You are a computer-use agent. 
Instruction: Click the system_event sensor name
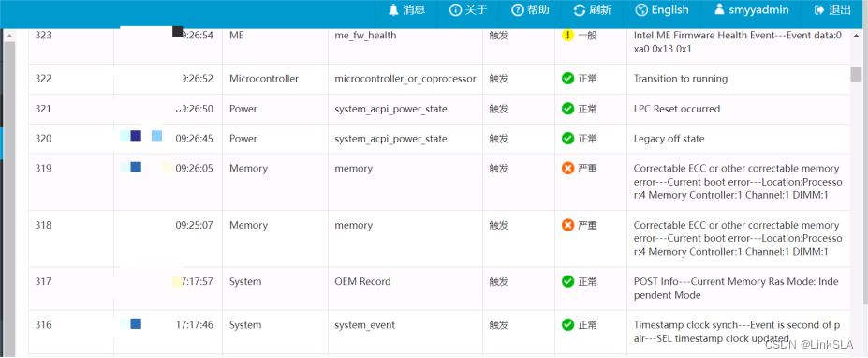pyautogui.click(x=365, y=325)
